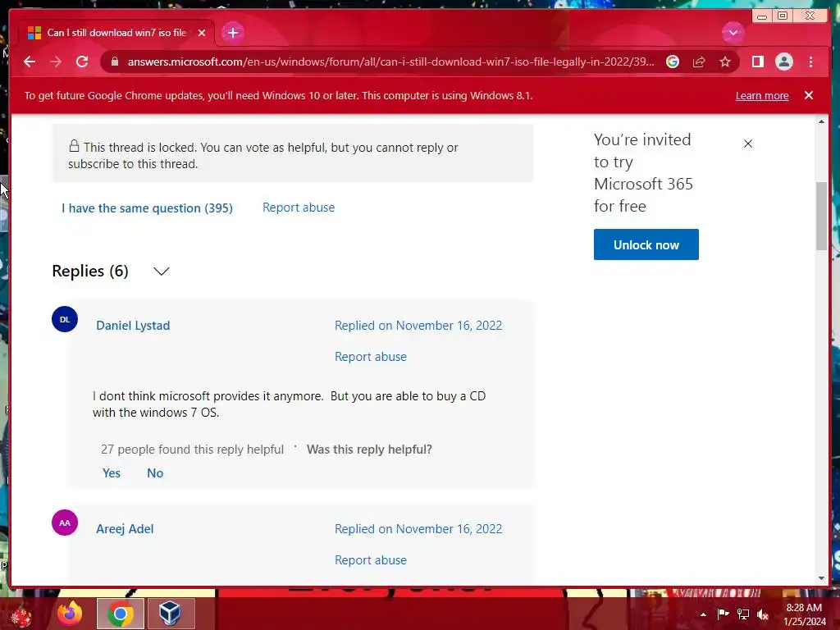Click the lock icon in the thread locked notice
The height and width of the screenshot is (630, 840).
click(x=74, y=146)
